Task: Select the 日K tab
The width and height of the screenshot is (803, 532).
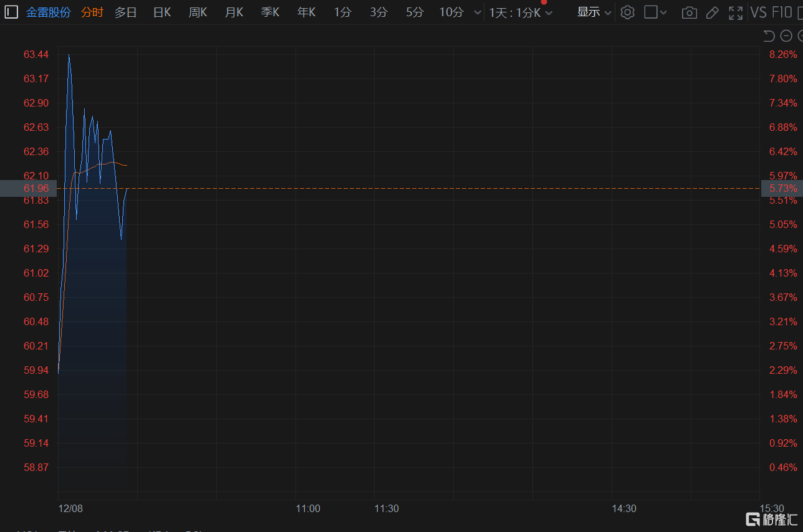Action: tap(162, 12)
